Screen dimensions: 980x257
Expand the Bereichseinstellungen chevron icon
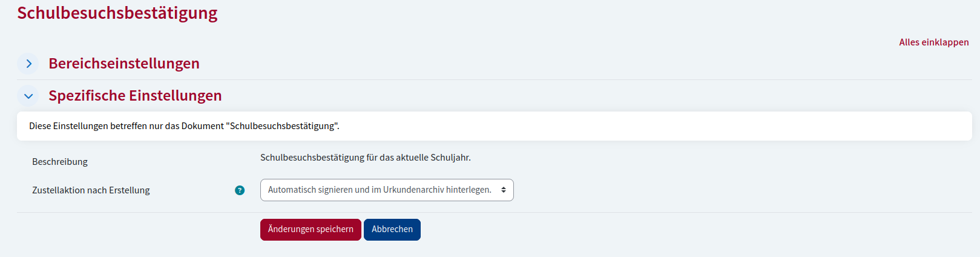pos(28,64)
